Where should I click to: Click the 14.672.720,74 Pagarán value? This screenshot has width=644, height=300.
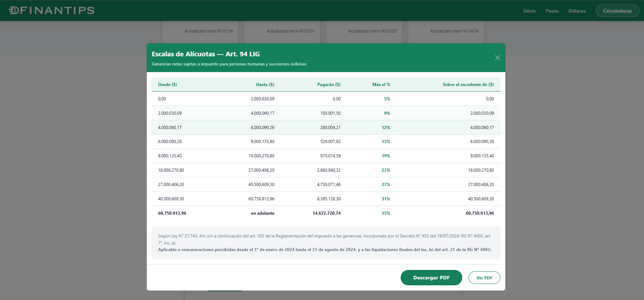click(326, 213)
